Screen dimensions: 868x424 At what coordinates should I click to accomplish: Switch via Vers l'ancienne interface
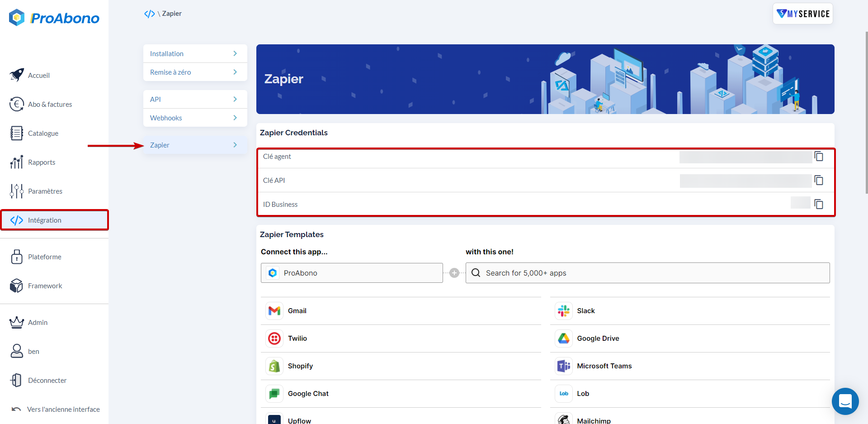point(63,409)
